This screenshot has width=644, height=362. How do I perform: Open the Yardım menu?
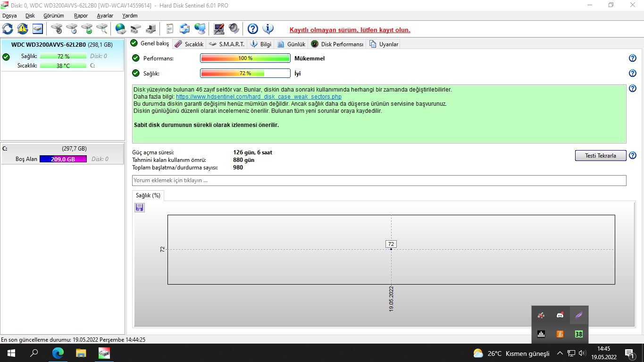(x=130, y=16)
